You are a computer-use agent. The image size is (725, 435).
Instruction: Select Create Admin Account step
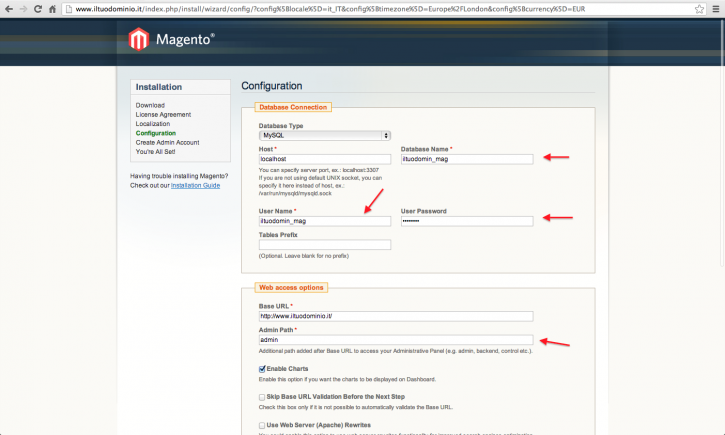[x=167, y=142]
